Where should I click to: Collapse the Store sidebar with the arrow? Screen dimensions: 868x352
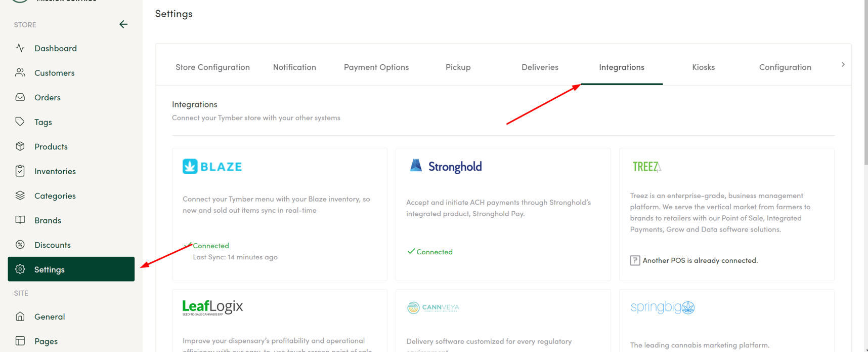tap(123, 24)
